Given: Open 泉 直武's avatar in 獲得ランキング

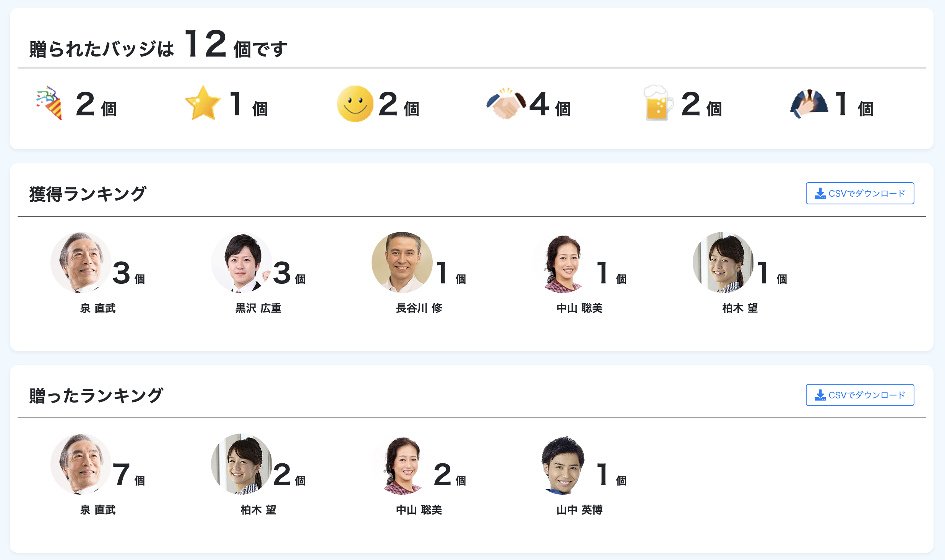Looking at the screenshot, I should coord(81,262).
